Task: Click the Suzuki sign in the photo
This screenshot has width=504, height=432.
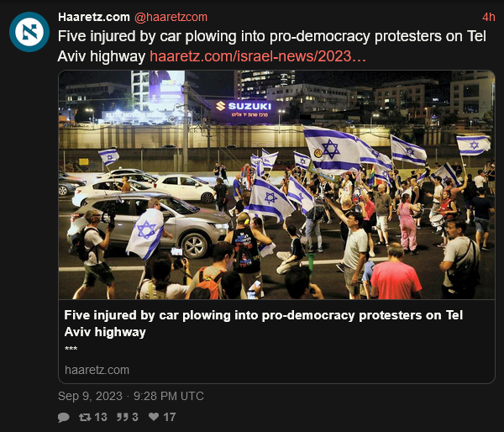Action: pyautogui.click(x=244, y=106)
